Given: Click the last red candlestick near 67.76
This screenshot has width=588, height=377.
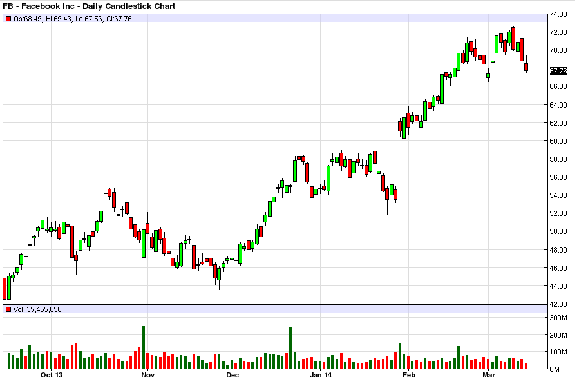Looking at the screenshot, I should coord(527,67).
